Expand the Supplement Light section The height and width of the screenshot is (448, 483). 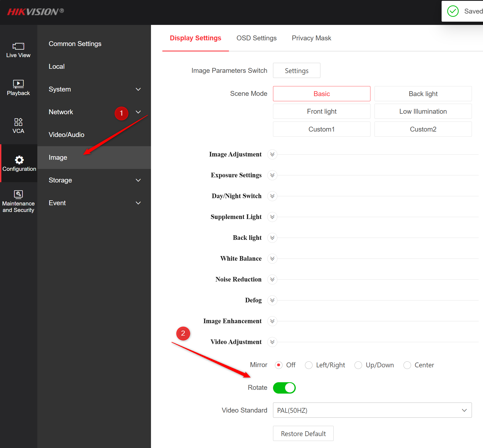[x=272, y=217]
